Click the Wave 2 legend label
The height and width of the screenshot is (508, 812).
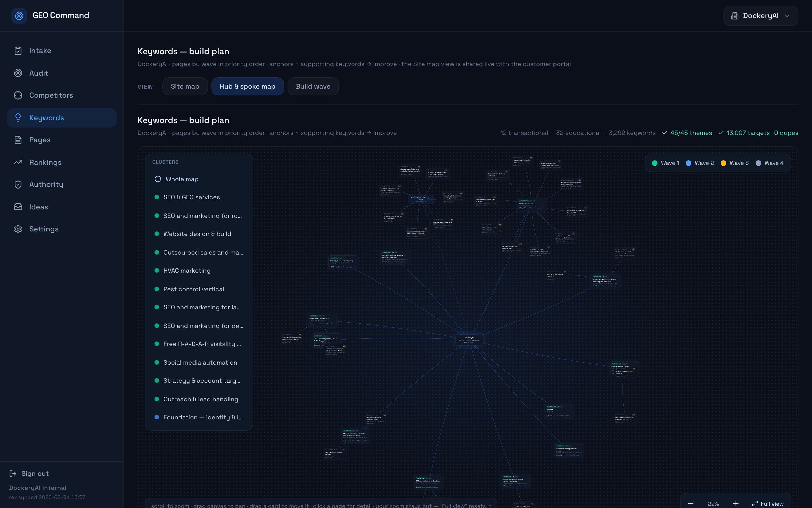click(x=704, y=163)
